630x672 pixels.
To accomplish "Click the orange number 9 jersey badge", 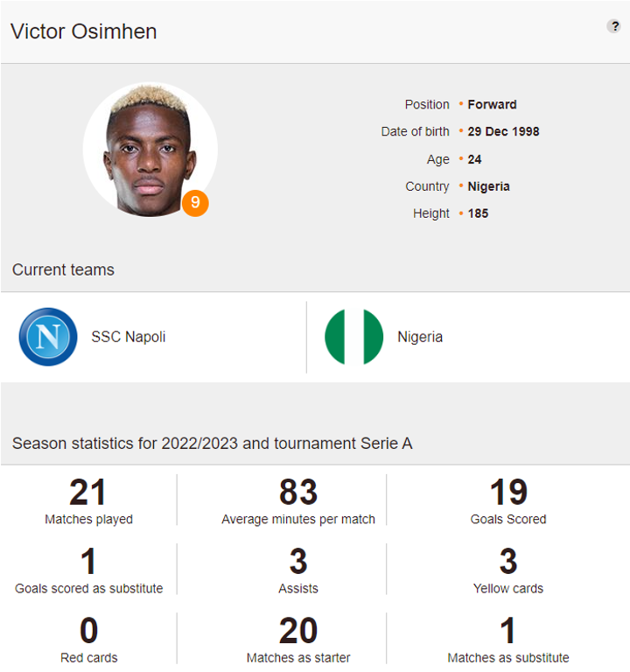I will coord(195,203).
